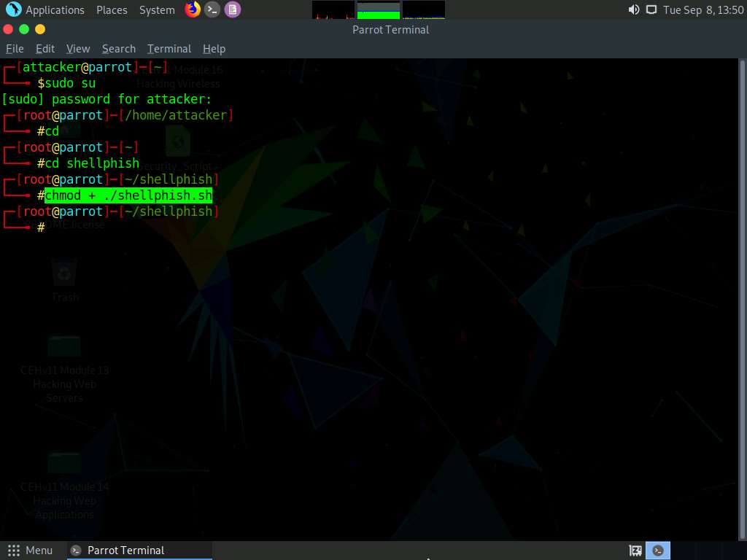Viewport: 747px width, 560px height.
Task: Close the Parrot Terminal with the red button
Action: pyautogui.click(x=8, y=29)
